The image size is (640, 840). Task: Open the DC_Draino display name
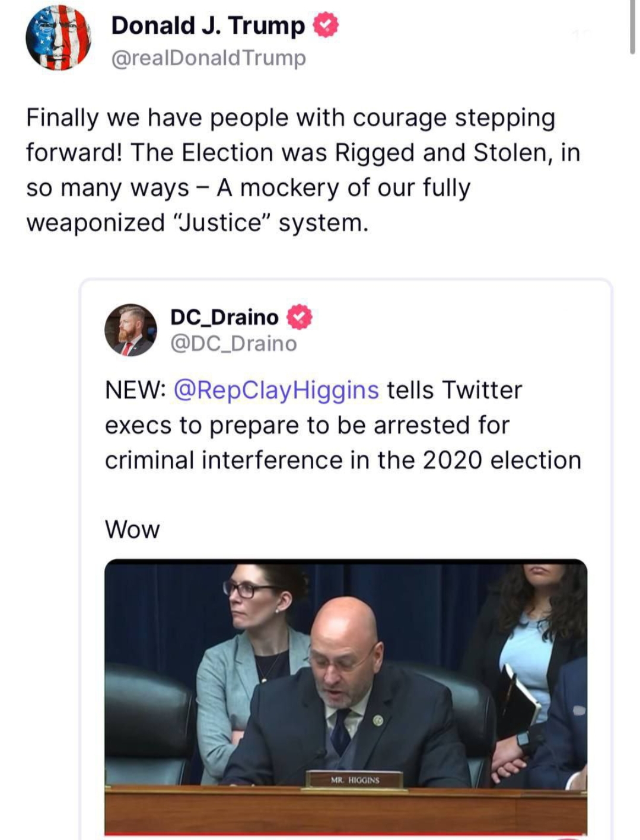tap(224, 317)
